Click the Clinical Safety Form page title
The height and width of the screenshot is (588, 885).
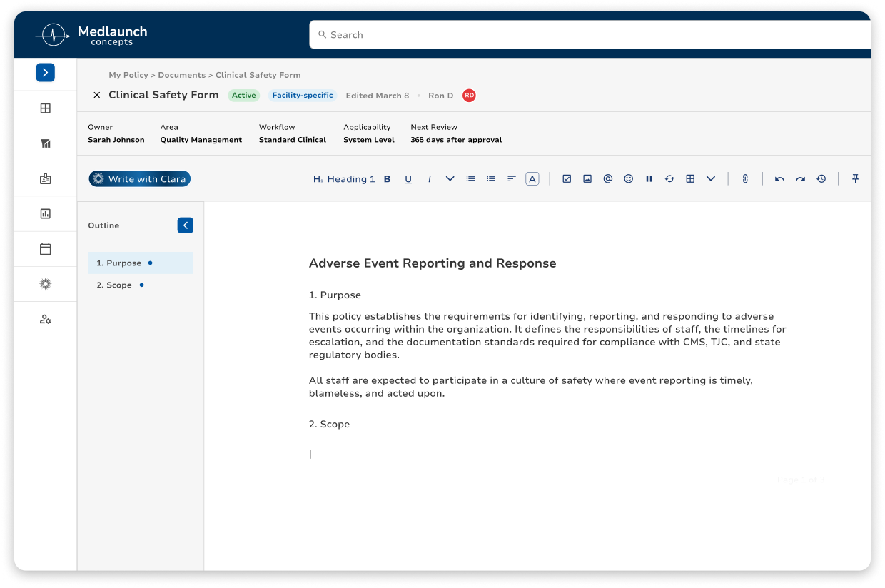pyautogui.click(x=163, y=95)
